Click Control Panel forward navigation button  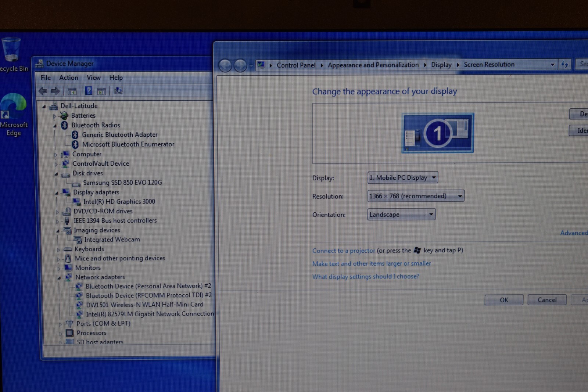[x=241, y=66]
